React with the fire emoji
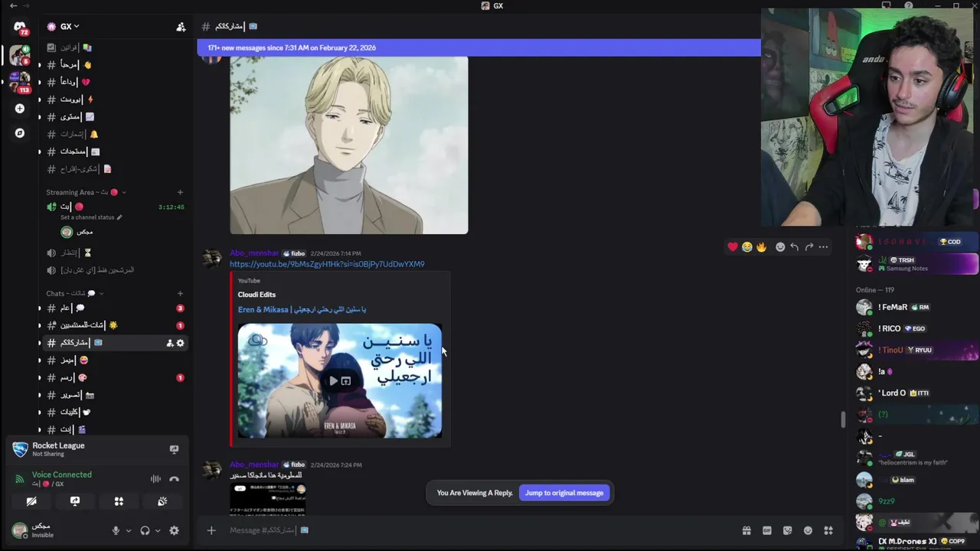Image resolution: width=980 pixels, height=551 pixels. pos(760,246)
